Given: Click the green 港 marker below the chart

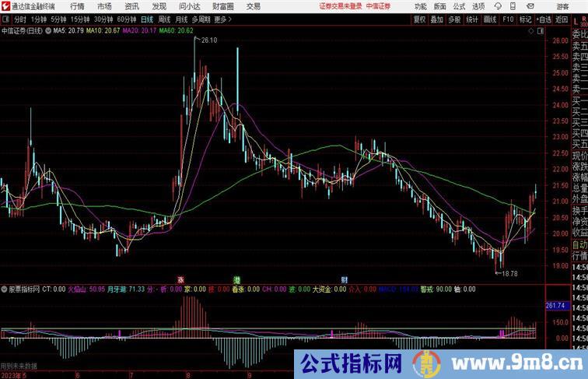Looking at the screenshot, I should tap(236, 279).
